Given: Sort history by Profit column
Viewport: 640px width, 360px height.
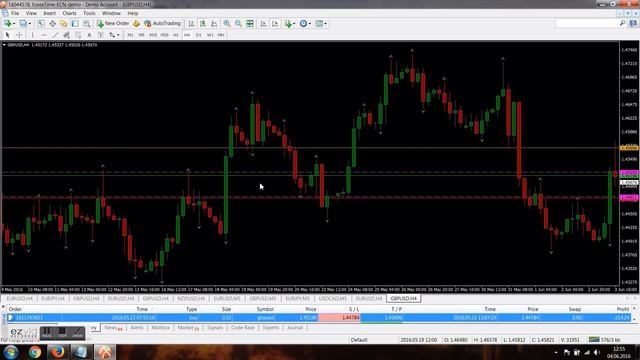Looking at the screenshot, I should pyautogui.click(x=622, y=309).
